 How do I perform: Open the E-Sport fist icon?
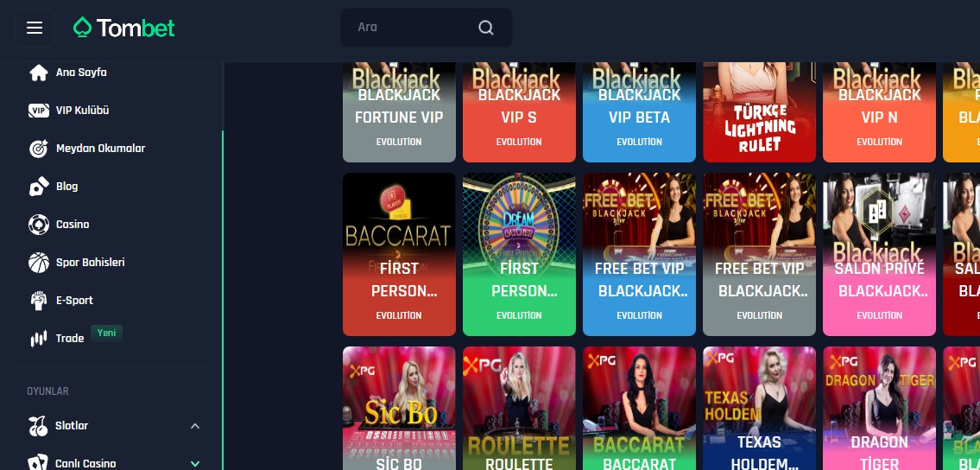coord(39,301)
